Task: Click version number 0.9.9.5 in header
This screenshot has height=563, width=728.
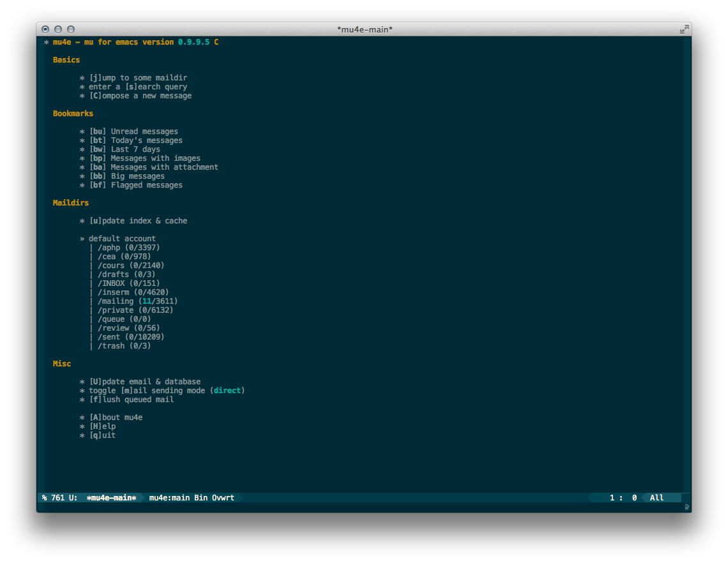Action: [x=193, y=41]
